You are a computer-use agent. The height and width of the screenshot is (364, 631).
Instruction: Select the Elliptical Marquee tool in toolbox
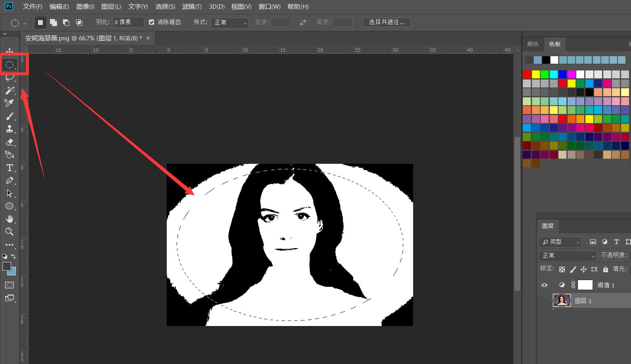(x=10, y=64)
